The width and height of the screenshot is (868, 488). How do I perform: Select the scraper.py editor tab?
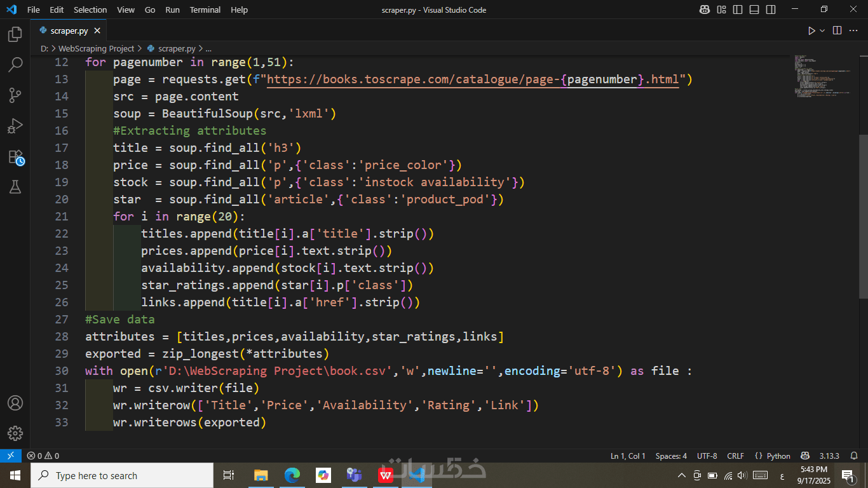(69, 30)
